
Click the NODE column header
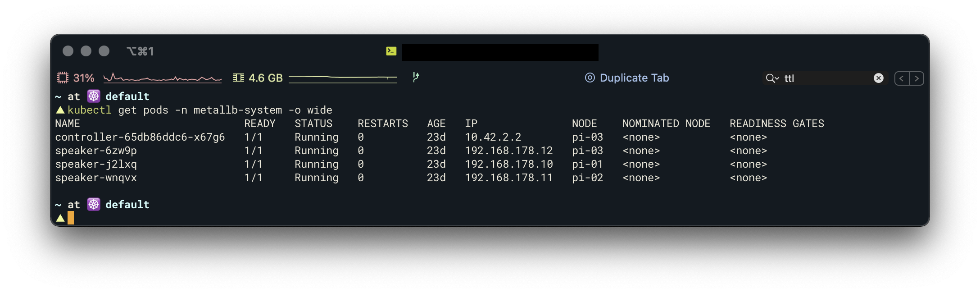point(585,124)
